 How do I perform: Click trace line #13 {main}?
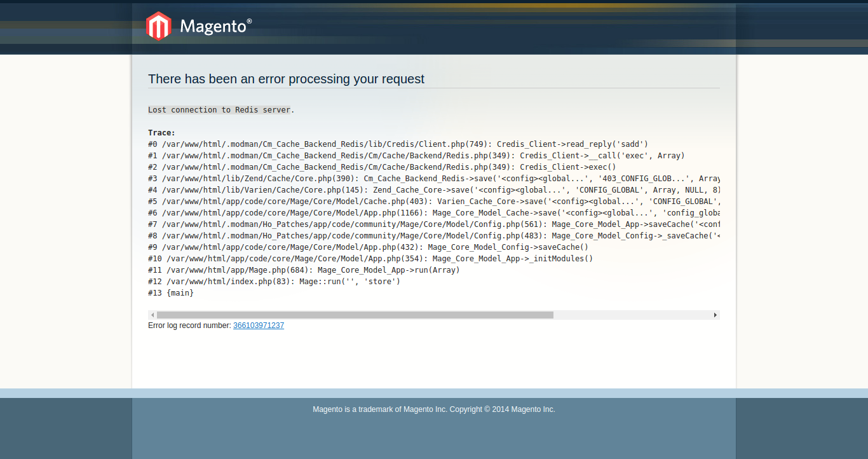[171, 293]
